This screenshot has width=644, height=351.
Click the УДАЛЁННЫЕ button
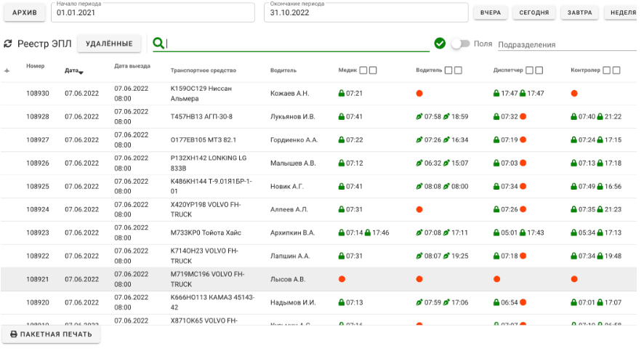click(109, 44)
